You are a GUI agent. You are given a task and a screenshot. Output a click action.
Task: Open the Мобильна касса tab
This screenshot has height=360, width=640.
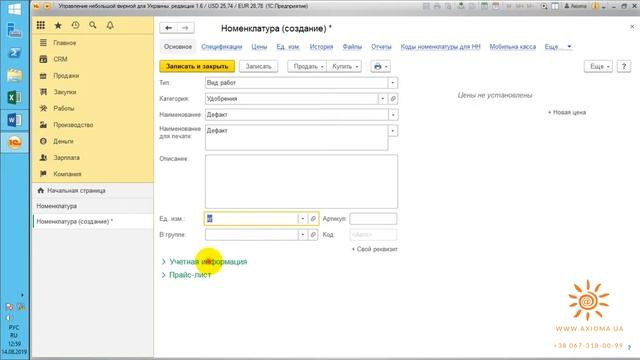pos(513,47)
